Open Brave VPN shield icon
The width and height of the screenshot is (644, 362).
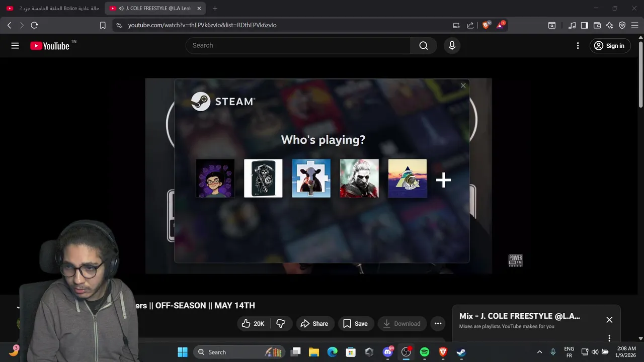tap(622, 25)
